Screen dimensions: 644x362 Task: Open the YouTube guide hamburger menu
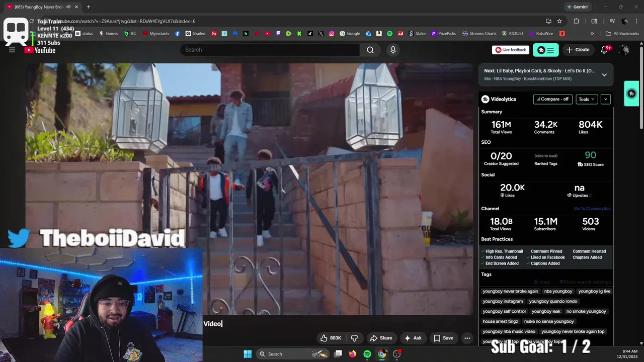point(12,50)
